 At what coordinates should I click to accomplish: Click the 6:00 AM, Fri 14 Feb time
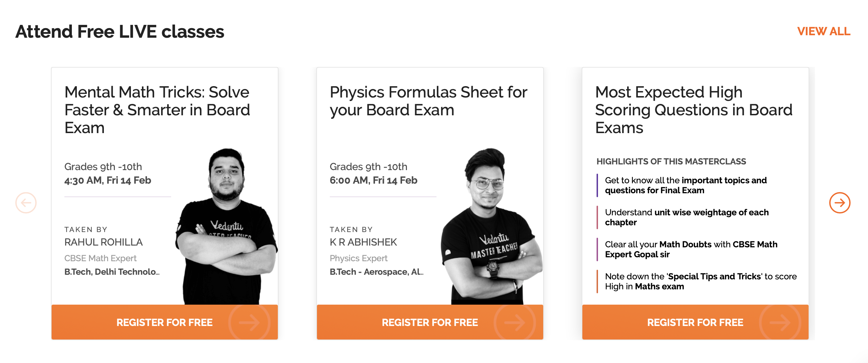point(374,180)
